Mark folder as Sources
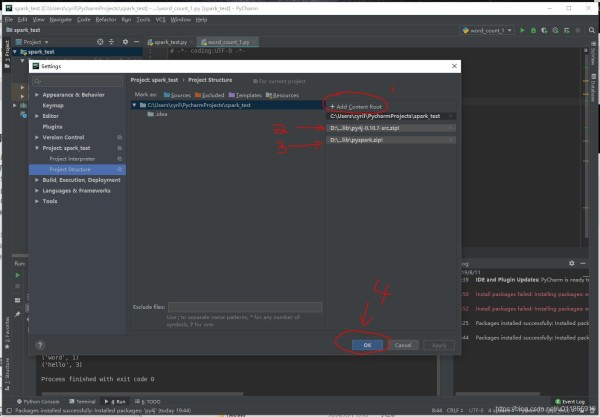Screen dimensions: 600x417 (x=177, y=95)
